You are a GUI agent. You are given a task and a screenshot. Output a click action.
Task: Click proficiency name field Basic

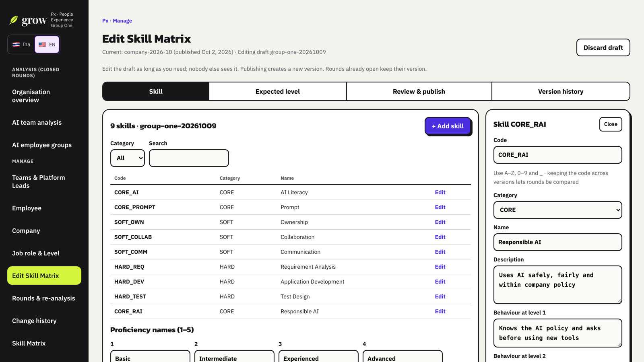[x=150, y=356]
